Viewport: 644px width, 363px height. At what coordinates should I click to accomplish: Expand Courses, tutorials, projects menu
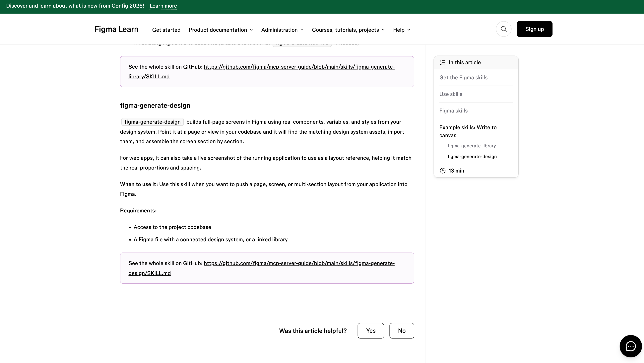(x=348, y=30)
